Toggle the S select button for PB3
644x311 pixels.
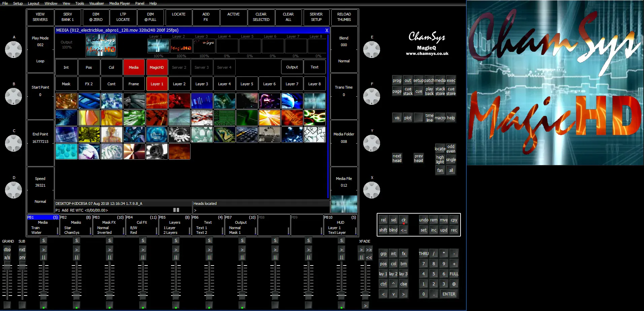[x=109, y=241]
